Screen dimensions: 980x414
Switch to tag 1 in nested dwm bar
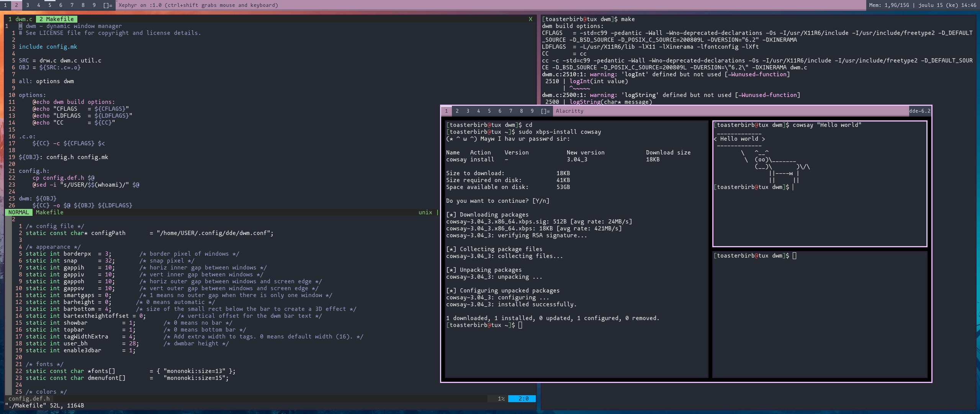click(x=446, y=111)
